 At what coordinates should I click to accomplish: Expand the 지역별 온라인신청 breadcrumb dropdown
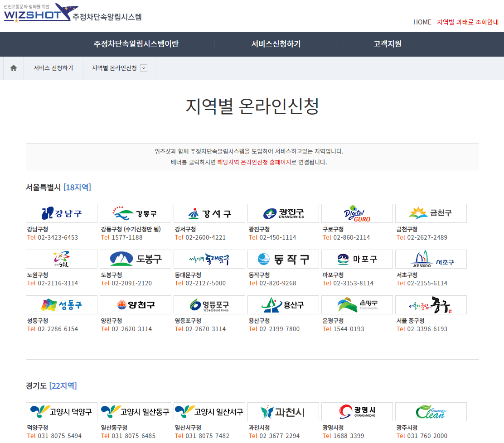click(x=144, y=68)
